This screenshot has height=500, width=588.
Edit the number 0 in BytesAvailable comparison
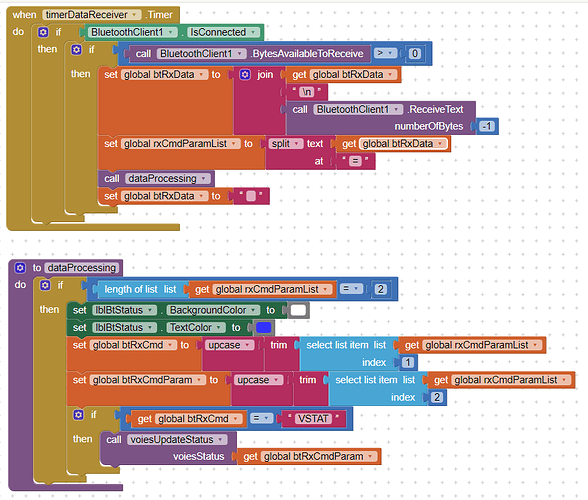(x=415, y=54)
